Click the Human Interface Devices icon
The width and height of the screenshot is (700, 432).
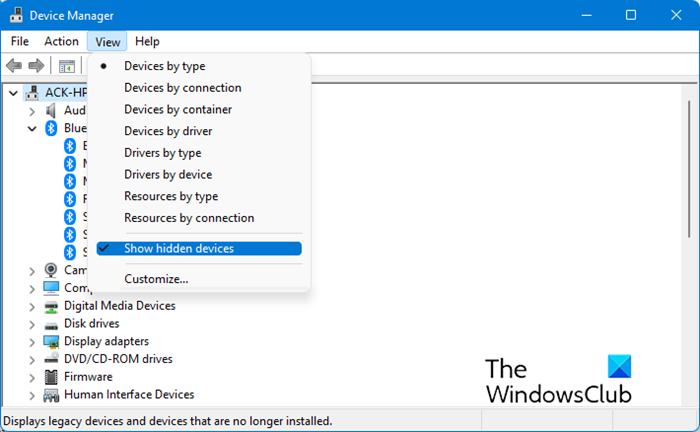tap(51, 395)
